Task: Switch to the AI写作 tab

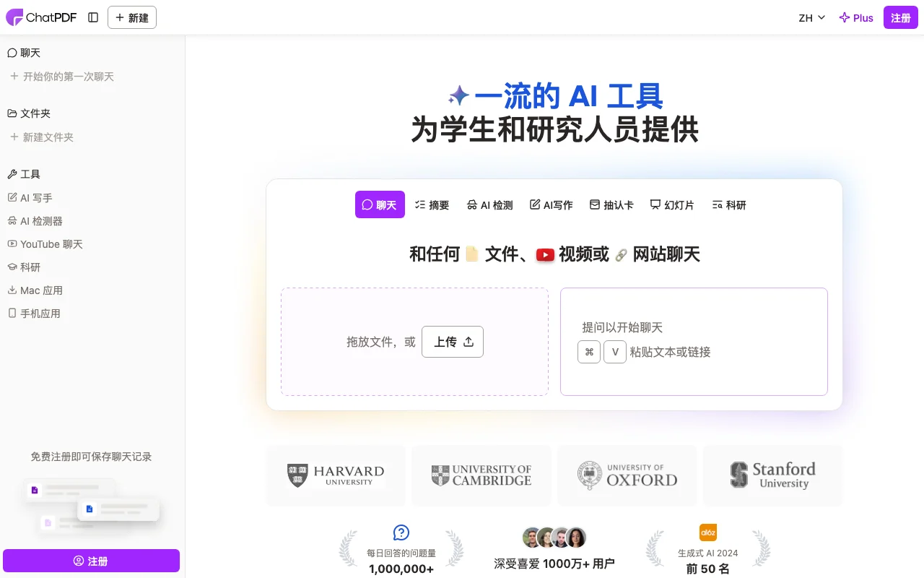Action: point(552,205)
